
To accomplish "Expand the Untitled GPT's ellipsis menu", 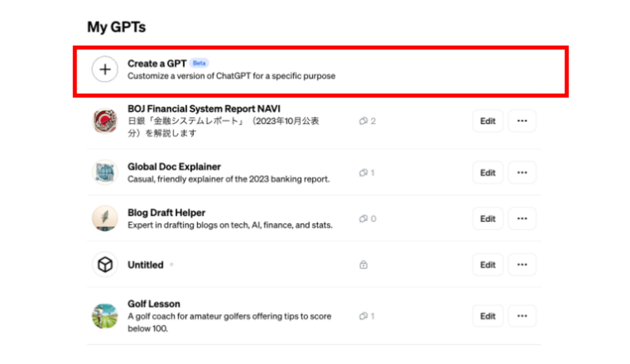I will [x=522, y=264].
